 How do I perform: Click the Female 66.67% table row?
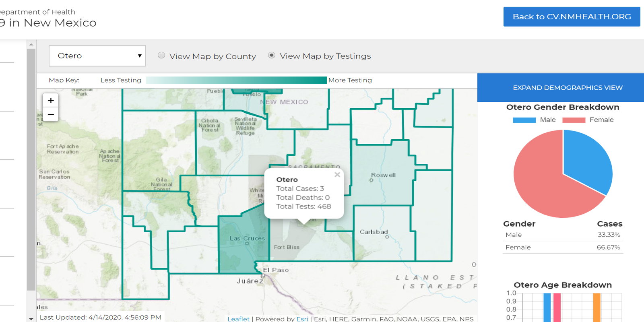[x=563, y=247]
